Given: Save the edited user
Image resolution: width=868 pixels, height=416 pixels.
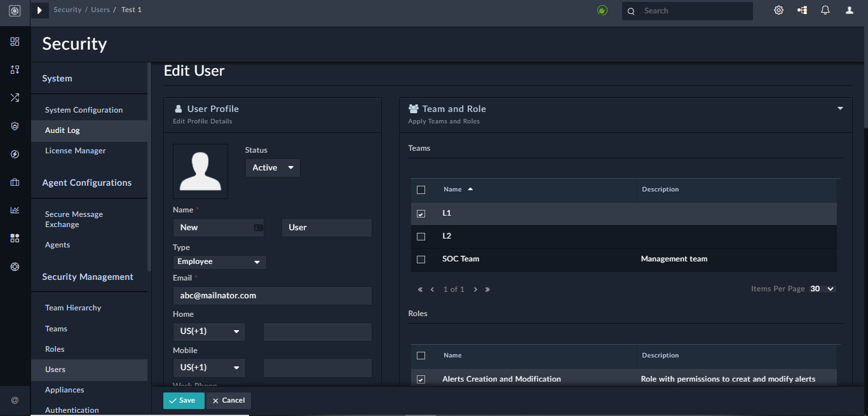Looking at the screenshot, I should pyautogui.click(x=184, y=400).
